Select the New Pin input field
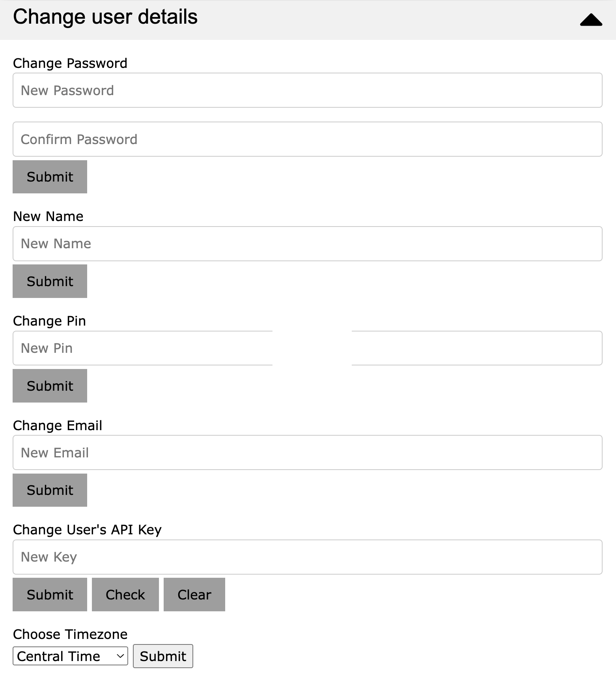The width and height of the screenshot is (616, 678). (308, 348)
